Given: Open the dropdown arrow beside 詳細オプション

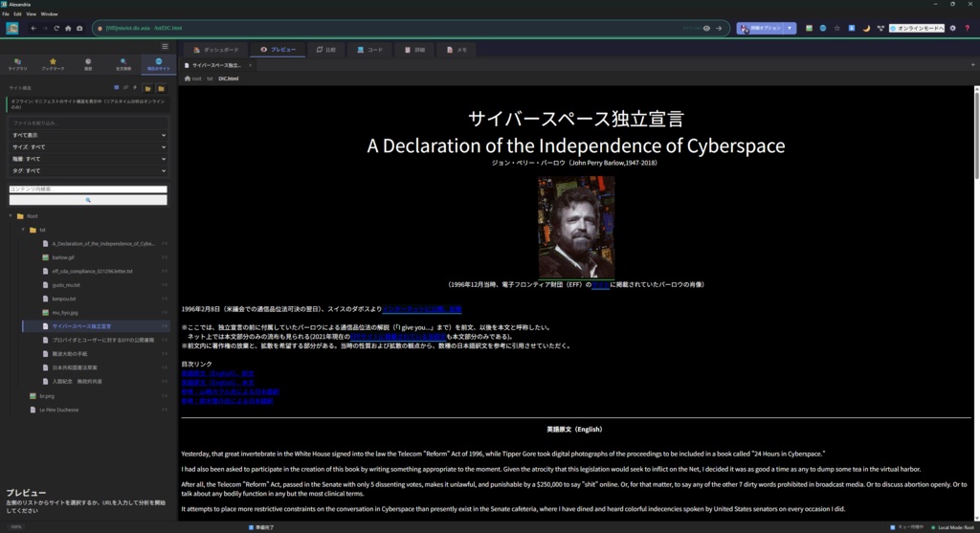Looking at the screenshot, I should tap(790, 28).
